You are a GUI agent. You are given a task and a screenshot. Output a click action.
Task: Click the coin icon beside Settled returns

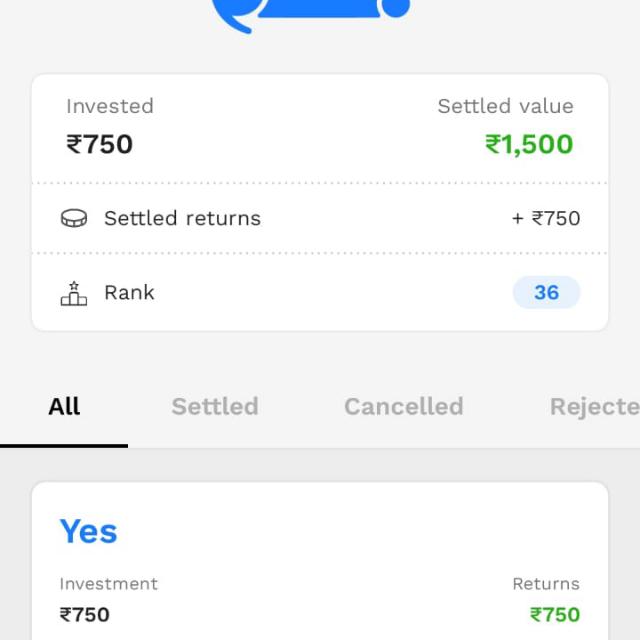[x=74, y=218]
